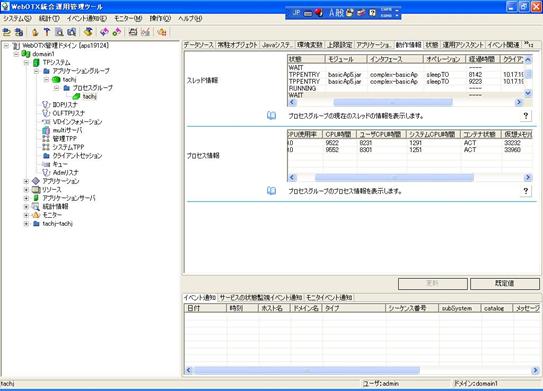Click the 更新 button

433,283
